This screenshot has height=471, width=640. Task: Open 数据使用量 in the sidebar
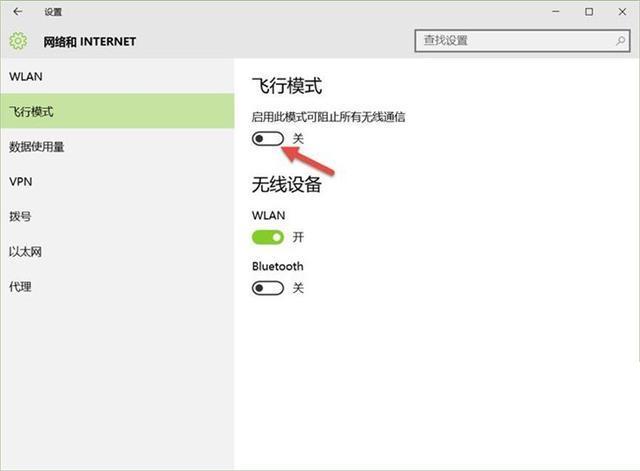pyautogui.click(x=37, y=147)
